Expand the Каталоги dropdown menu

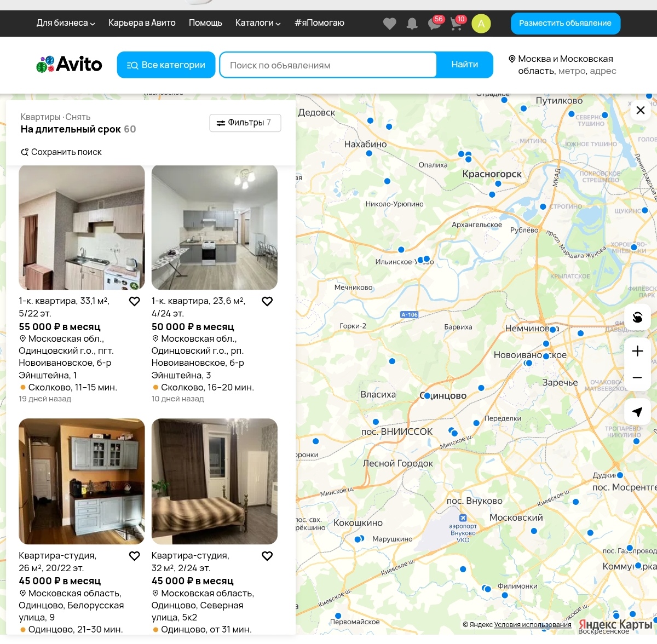(258, 23)
